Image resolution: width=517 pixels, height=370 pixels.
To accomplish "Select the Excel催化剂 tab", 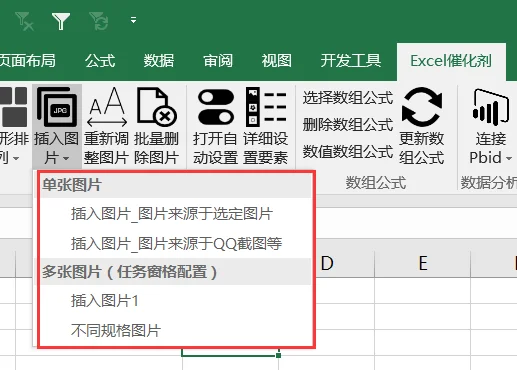I will click(451, 61).
